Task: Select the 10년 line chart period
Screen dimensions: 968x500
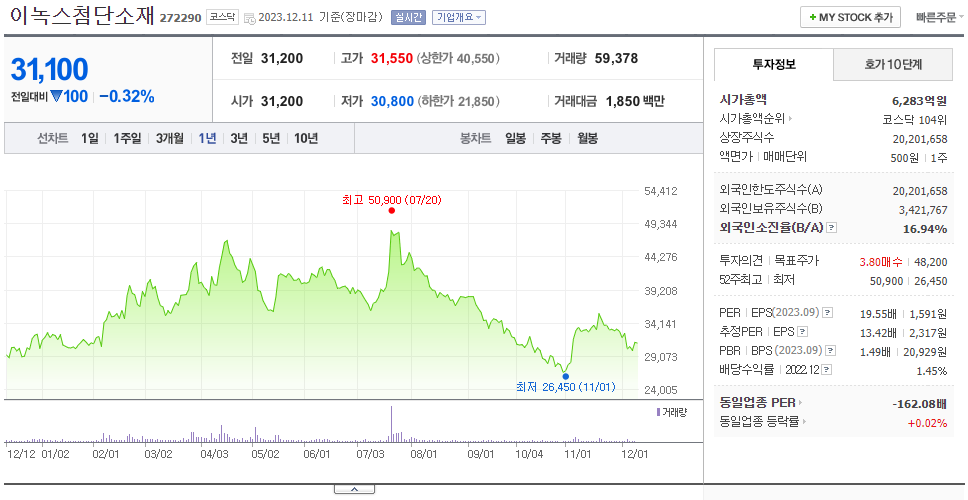Action: [x=306, y=138]
